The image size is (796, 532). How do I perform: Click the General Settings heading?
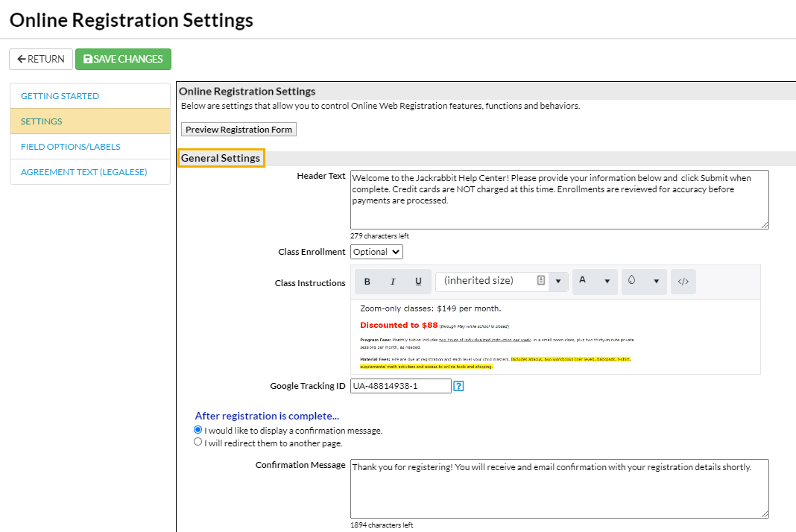(x=221, y=158)
